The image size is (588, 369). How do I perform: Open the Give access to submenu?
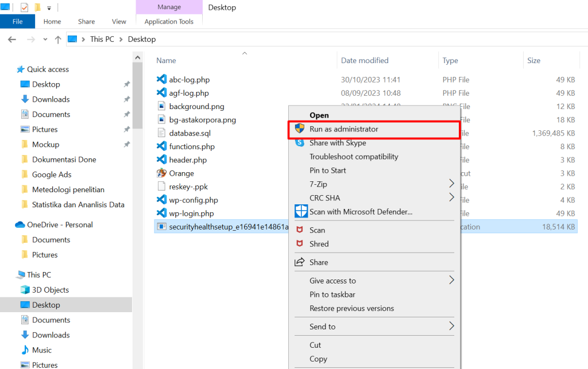click(x=451, y=281)
